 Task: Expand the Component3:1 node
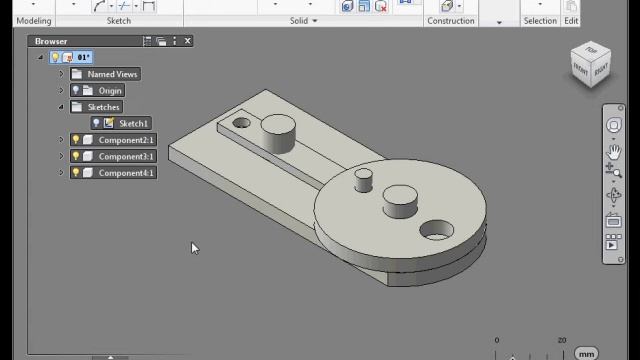[61, 156]
